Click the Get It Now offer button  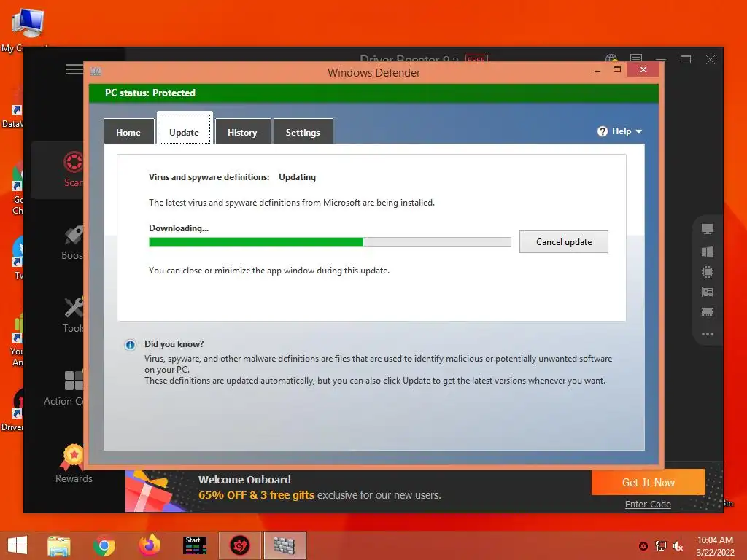point(648,483)
